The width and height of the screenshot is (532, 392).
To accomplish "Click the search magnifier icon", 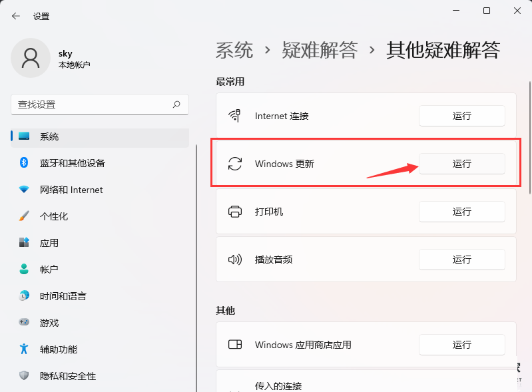I will pyautogui.click(x=176, y=104).
